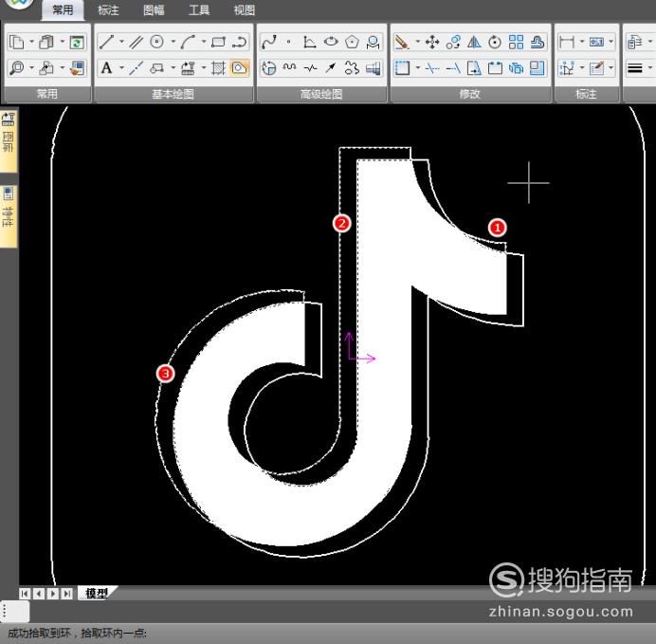Select the Linear dimension tool

[567, 43]
